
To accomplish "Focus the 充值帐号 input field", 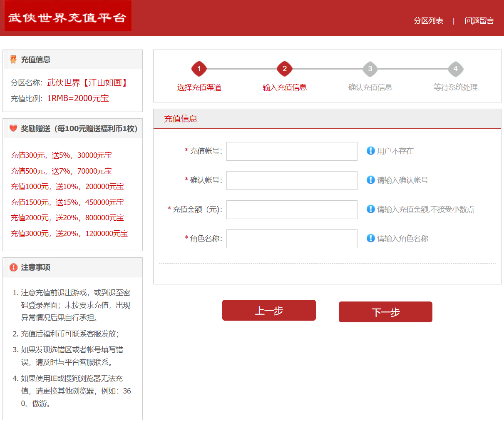I will tap(292, 151).
